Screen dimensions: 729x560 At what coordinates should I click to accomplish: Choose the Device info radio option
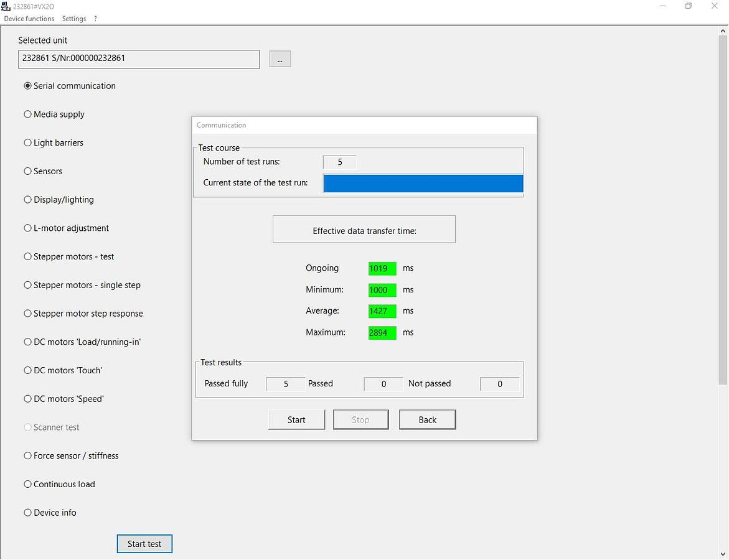click(27, 513)
